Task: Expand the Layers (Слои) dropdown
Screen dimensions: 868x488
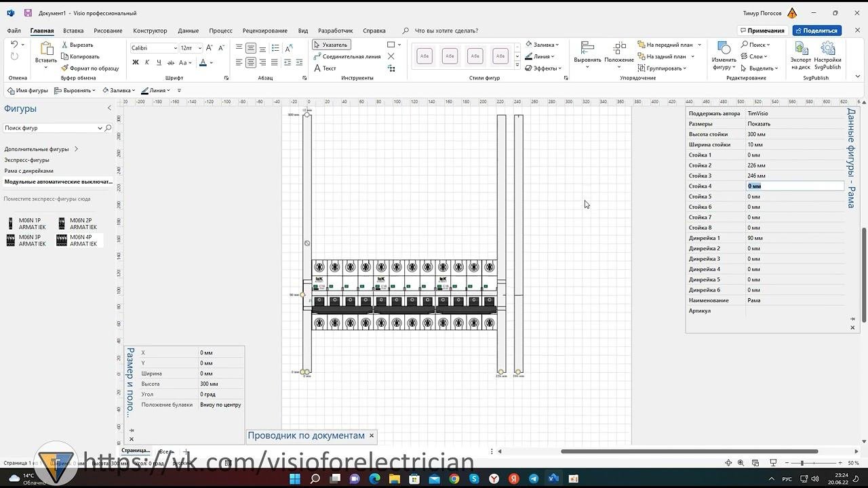Action: [756, 56]
